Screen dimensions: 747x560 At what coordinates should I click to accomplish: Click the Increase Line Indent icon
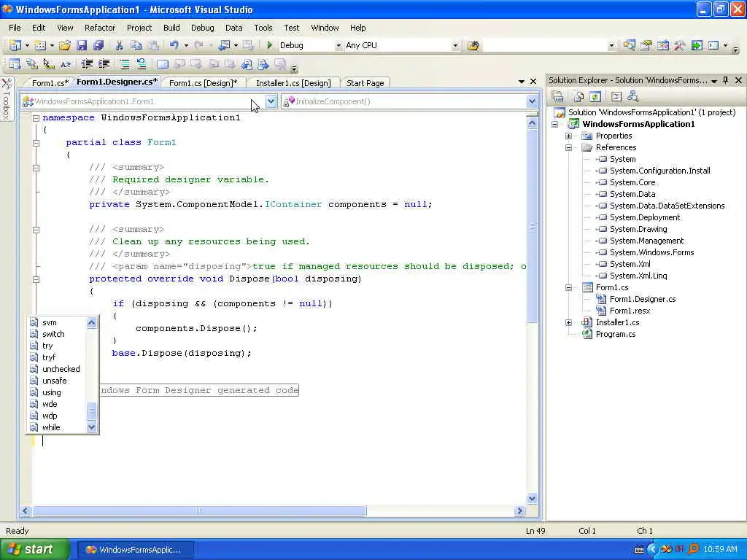104,64
